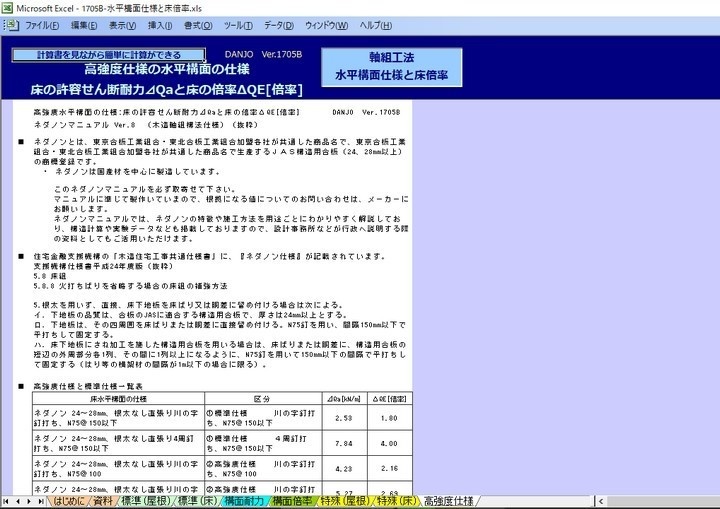This screenshot has height=509, width=720.
Task: Switch to the はじめに sheet tab
Action: pyautogui.click(x=69, y=501)
